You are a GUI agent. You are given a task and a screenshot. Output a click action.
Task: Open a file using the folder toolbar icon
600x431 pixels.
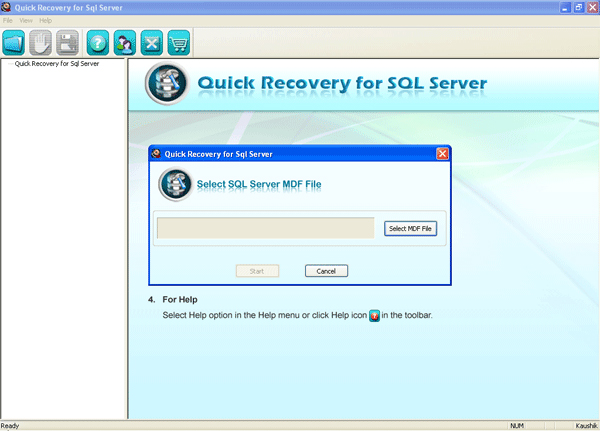tap(14, 42)
